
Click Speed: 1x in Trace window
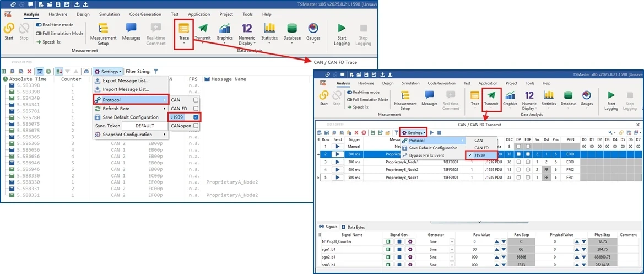pyautogui.click(x=48, y=42)
